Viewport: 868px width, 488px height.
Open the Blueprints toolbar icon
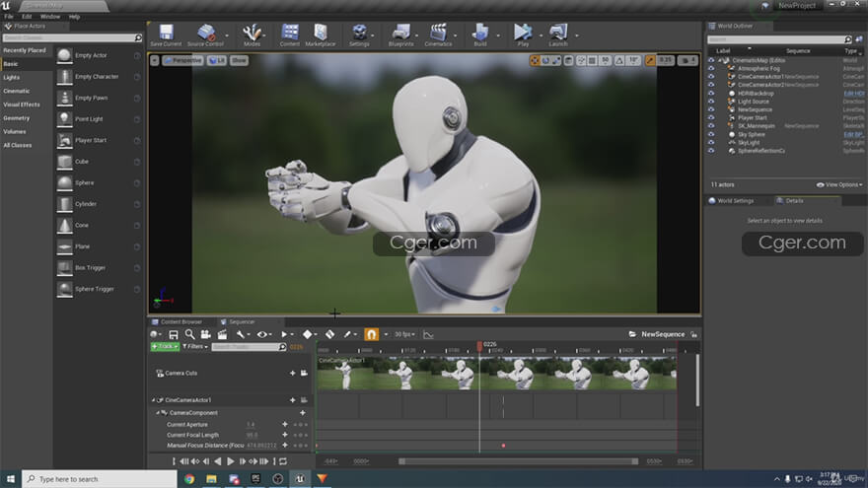(400, 35)
